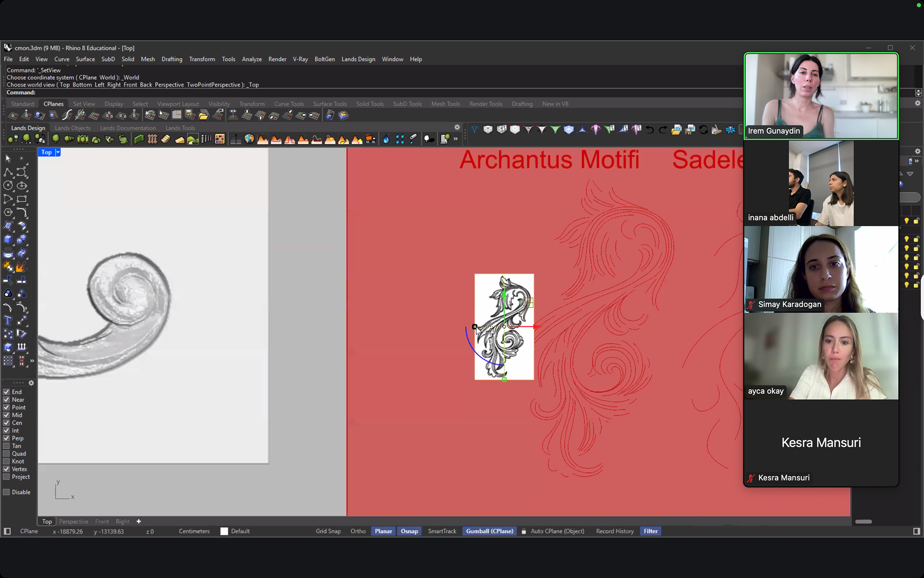924x578 pixels.
Task: Click the layer panel down triangle
Action: [910, 174]
